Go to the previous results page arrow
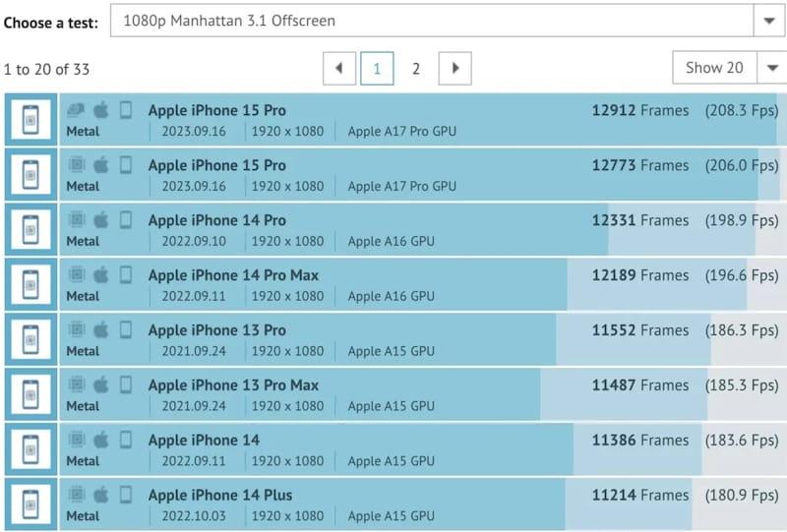Screen dimensions: 787x532 (x=339, y=68)
